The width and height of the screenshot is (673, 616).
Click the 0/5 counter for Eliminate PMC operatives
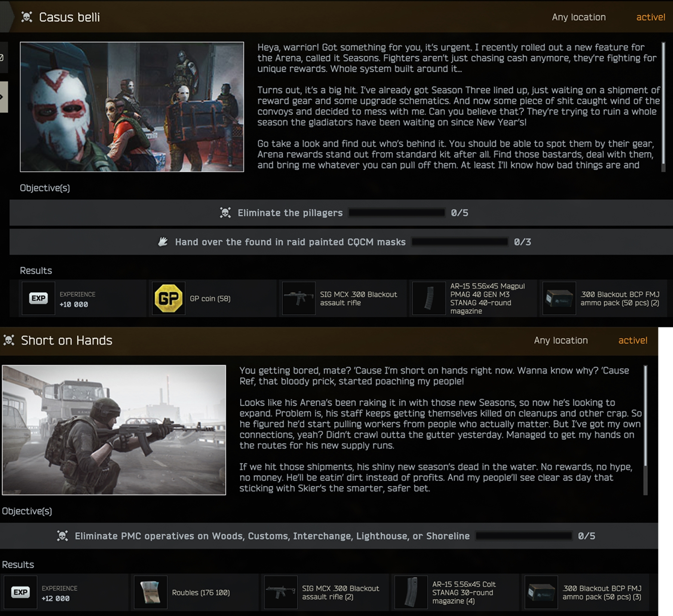[x=586, y=536]
